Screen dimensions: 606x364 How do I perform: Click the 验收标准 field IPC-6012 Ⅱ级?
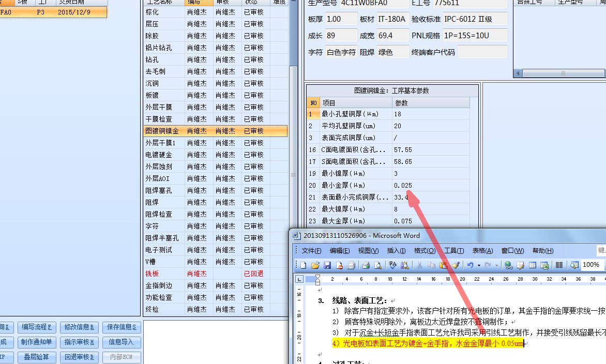[x=475, y=19]
